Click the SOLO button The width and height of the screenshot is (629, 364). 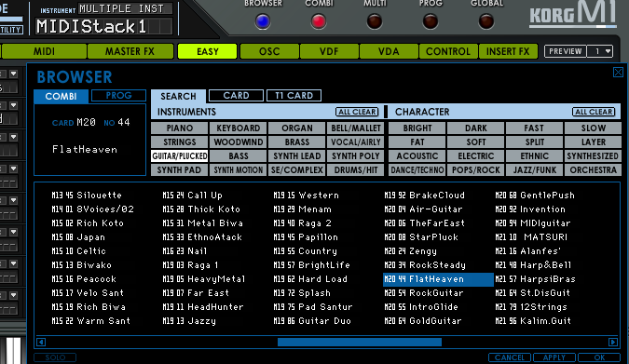click(x=55, y=357)
